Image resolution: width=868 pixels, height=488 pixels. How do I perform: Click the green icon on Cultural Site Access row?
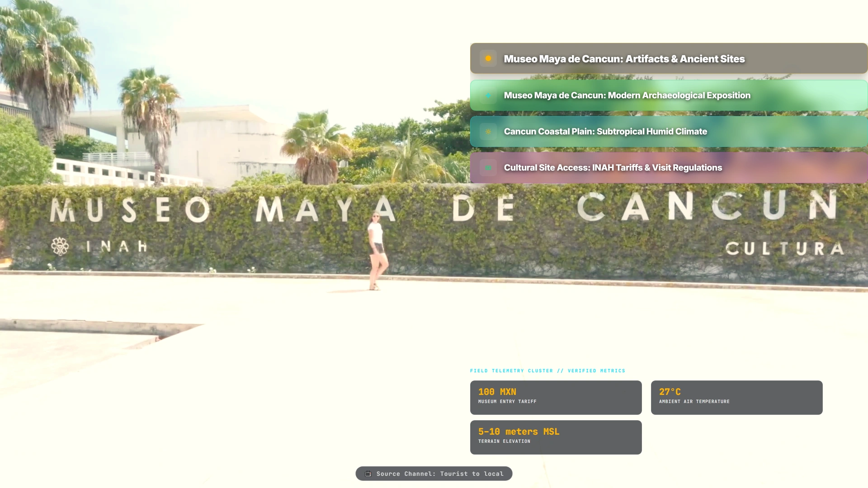pos(488,168)
